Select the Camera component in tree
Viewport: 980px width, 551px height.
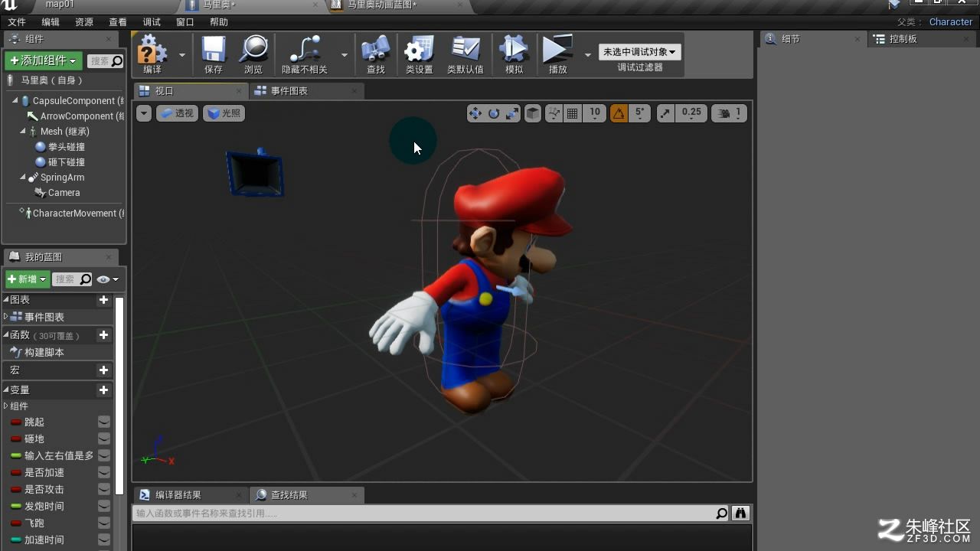click(x=64, y=193)
